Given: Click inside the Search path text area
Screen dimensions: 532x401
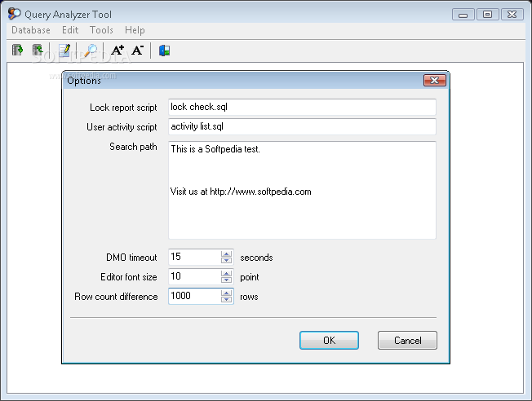Looking at the screenshot, I should coord(302,190).
